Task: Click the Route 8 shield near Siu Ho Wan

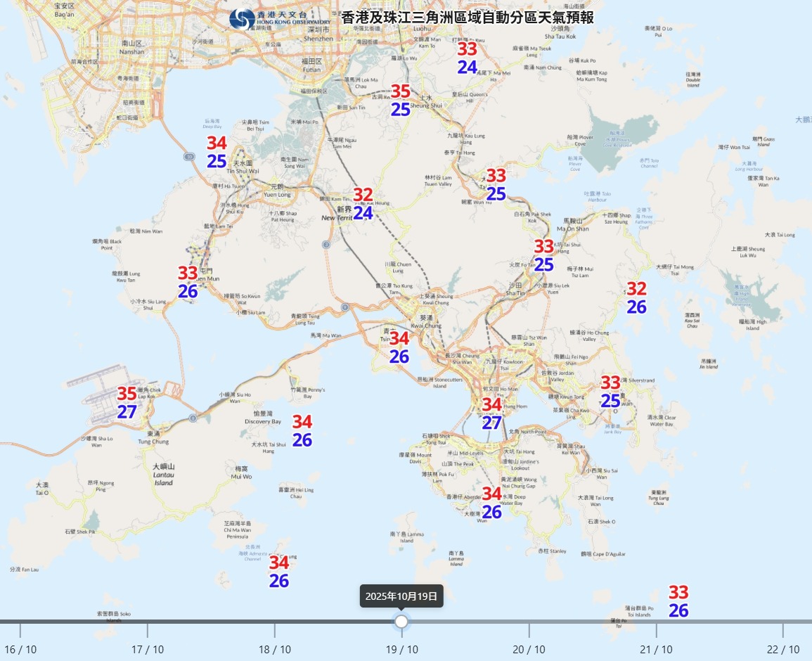Action: pos(193,418)
